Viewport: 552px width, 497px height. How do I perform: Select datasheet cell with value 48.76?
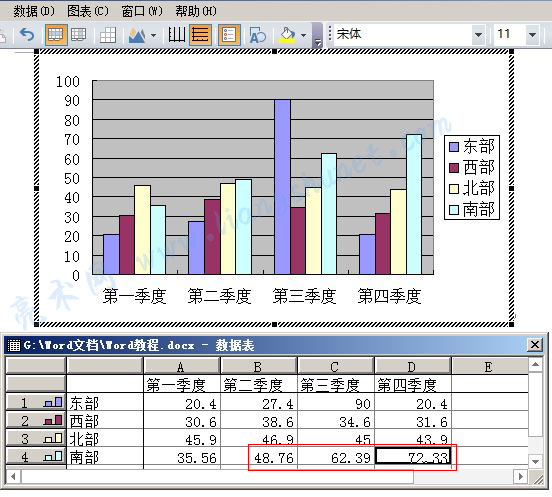pos(259,457)
